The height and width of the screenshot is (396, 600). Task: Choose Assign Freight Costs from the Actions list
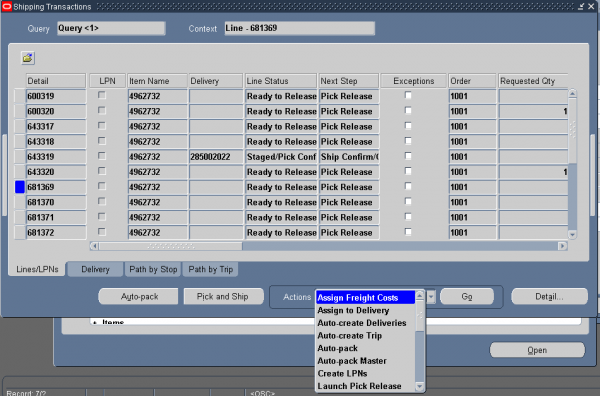pos(365,298)
